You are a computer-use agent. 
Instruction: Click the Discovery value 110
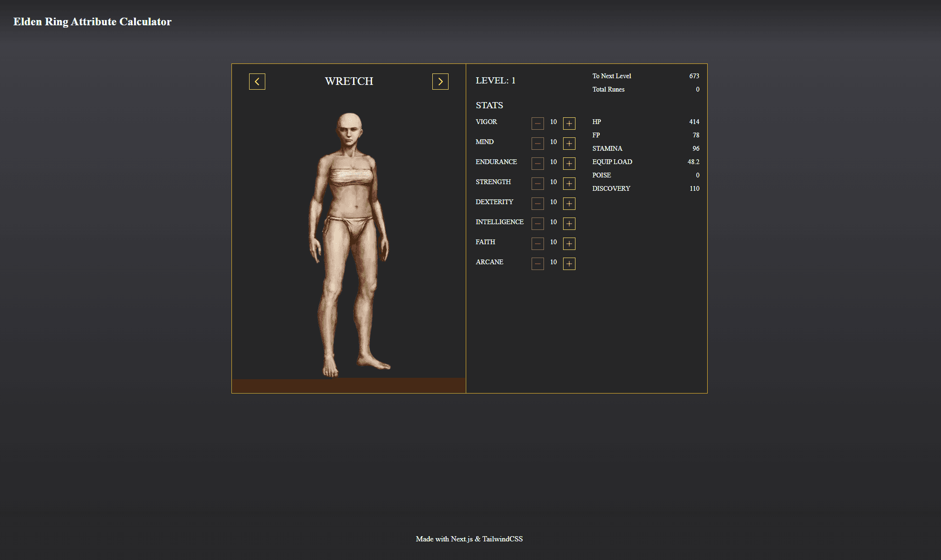(694, 188)
